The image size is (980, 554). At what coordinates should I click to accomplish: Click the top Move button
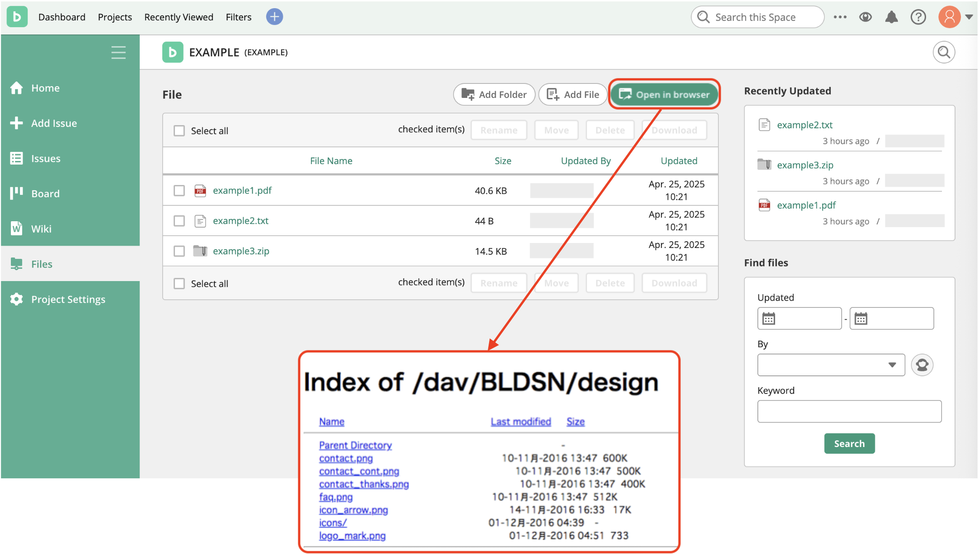[x=556, y=130]
